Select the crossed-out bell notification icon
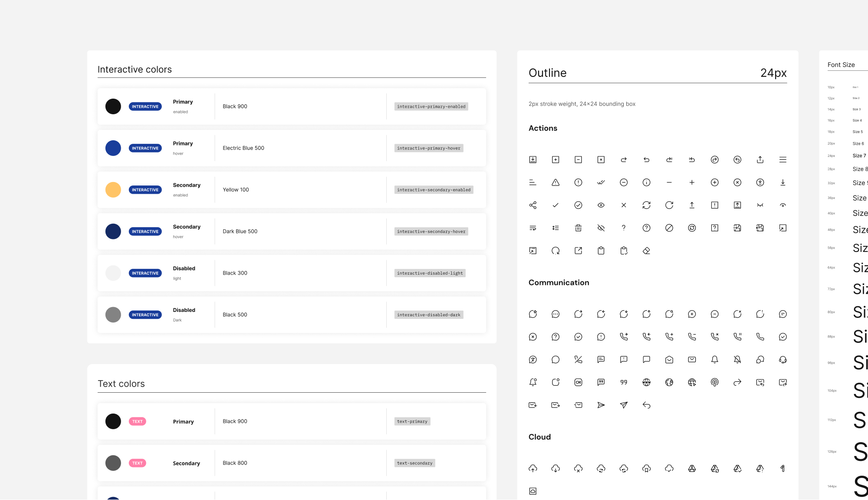This screenshot has width=868, height=500. click(737, 360)
